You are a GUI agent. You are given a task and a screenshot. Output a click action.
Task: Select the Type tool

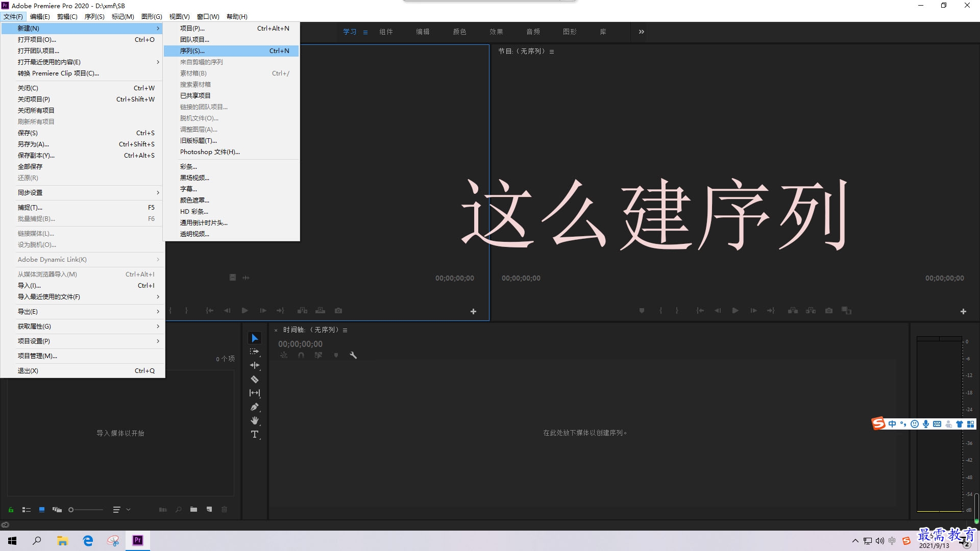pyautogui.click(x=255, y=434)
